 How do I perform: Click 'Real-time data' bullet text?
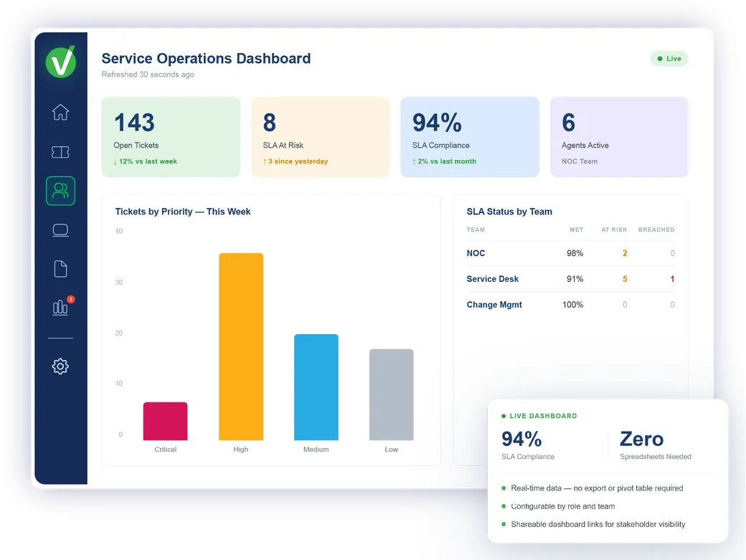coord(597,488)
